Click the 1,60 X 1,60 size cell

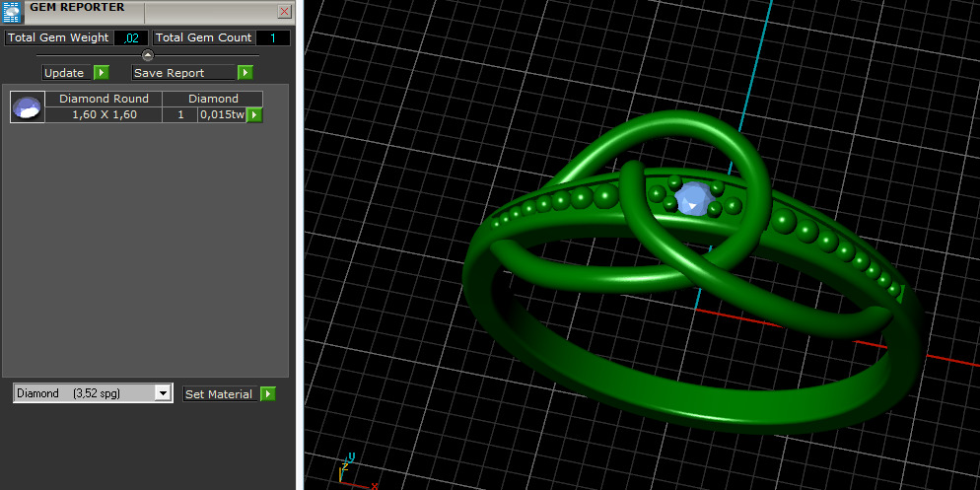tap(104, 115)
